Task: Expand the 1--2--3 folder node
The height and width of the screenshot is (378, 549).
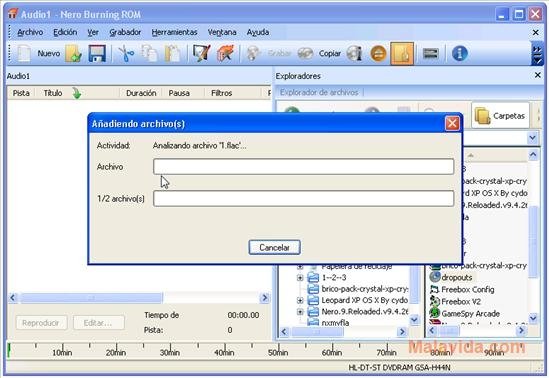Action: [x=300, y=278]
